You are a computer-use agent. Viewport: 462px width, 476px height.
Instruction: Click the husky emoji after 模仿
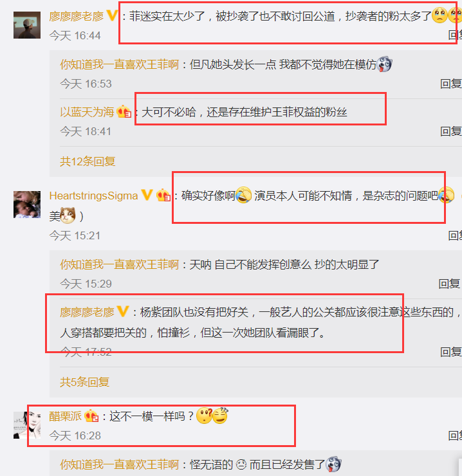[x=385, y=64]
